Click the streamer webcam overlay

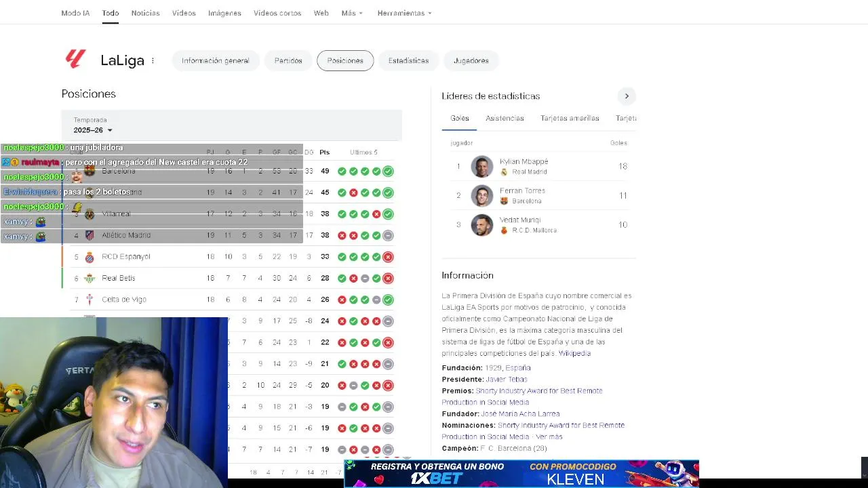[x=114, y=403]
